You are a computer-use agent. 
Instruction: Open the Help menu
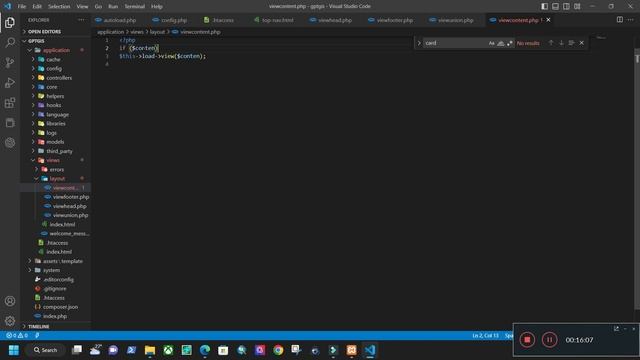pyautogui.click(x=157, y=6)
